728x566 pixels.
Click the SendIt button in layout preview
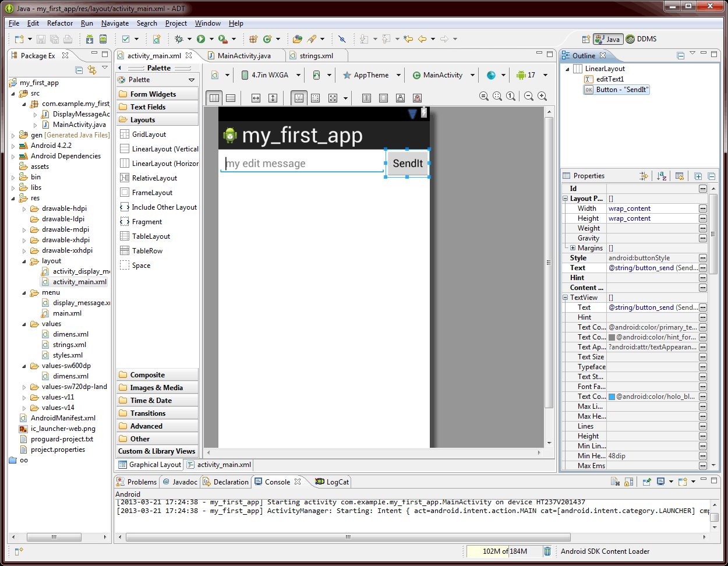(408, 164)
